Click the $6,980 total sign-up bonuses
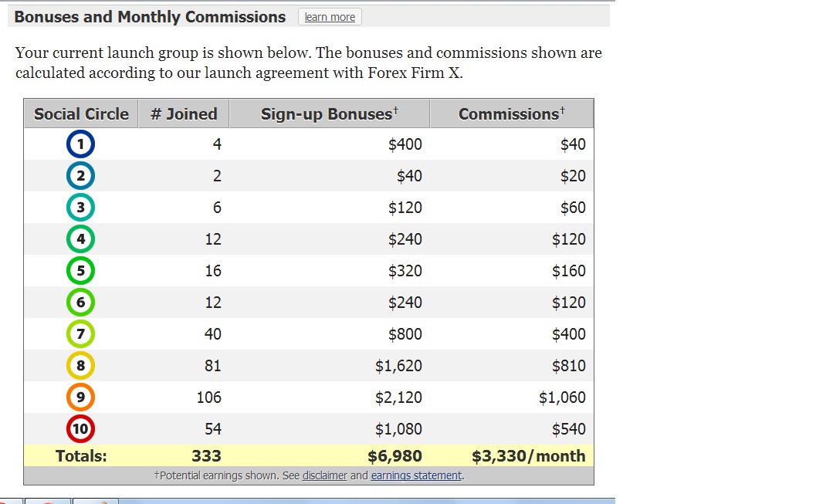This screenshot has height=504, width=833. pos(394,456)
